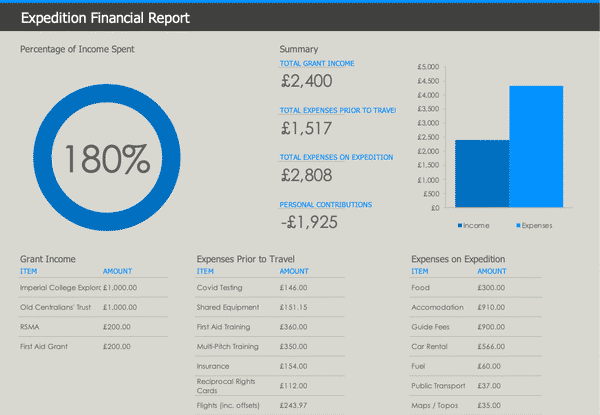
Task: Click the Personal Contributions label
Action: coord(326,204)
